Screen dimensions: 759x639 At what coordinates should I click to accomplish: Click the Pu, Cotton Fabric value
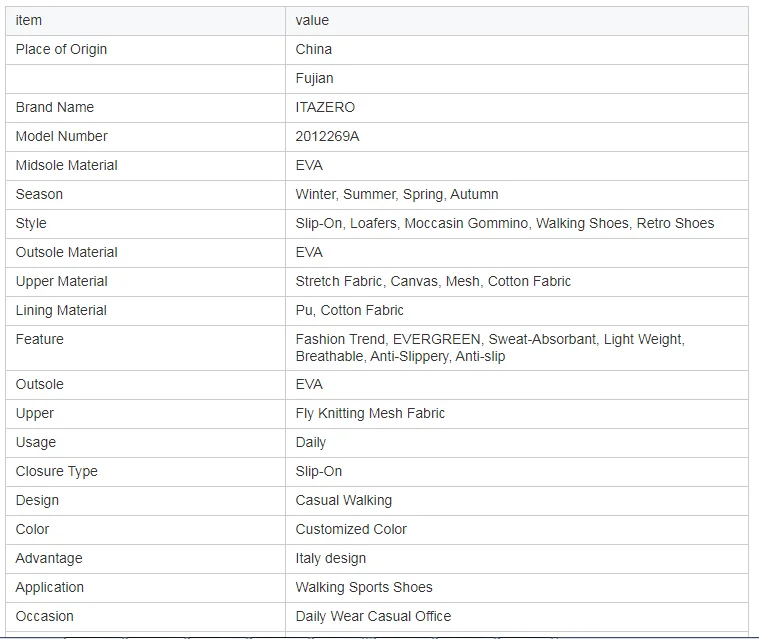point(349,310)
